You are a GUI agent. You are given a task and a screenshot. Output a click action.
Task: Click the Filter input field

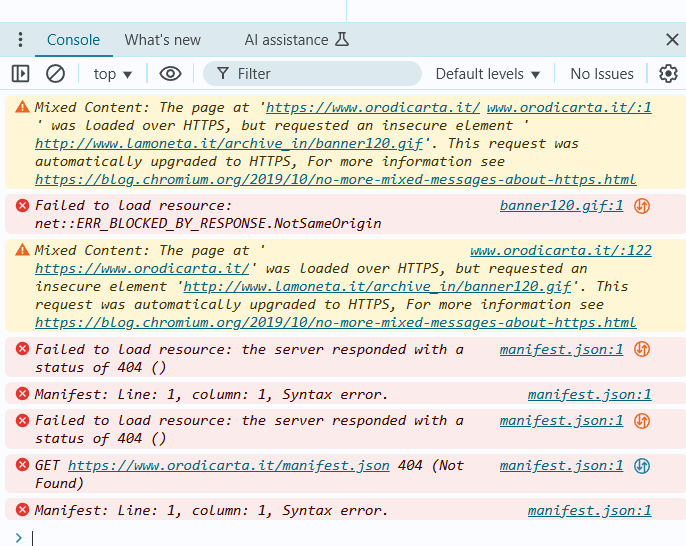(x=320, y=73)
